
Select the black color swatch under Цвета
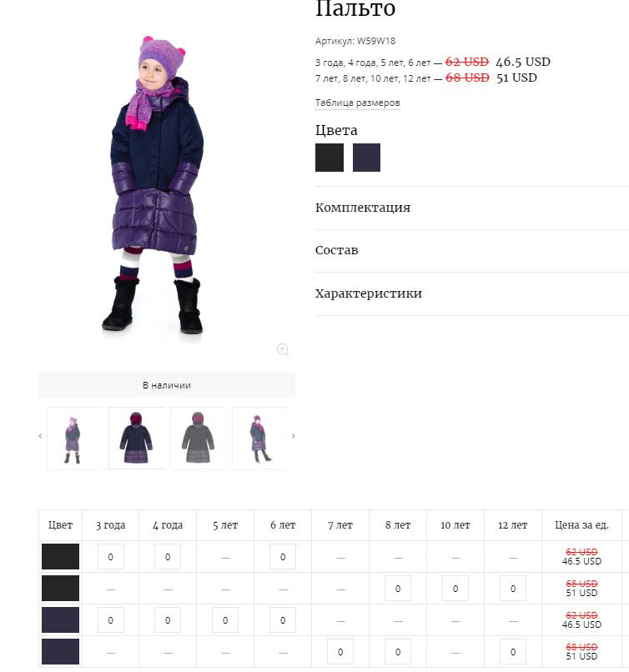tap(330, 158)
